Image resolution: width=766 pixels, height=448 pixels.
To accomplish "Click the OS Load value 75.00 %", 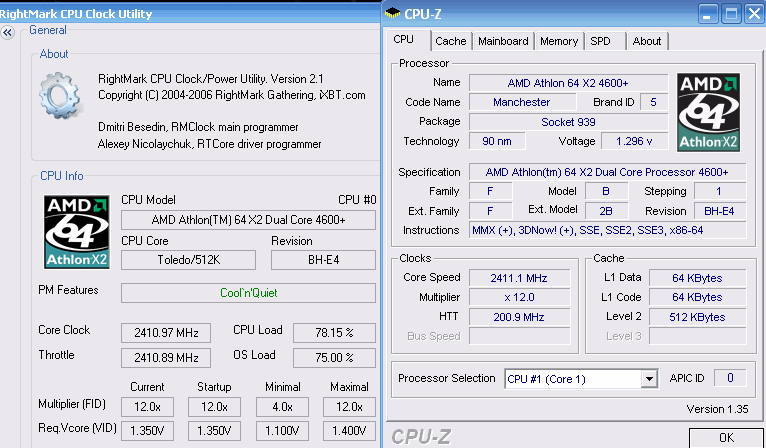I will 334,358.
